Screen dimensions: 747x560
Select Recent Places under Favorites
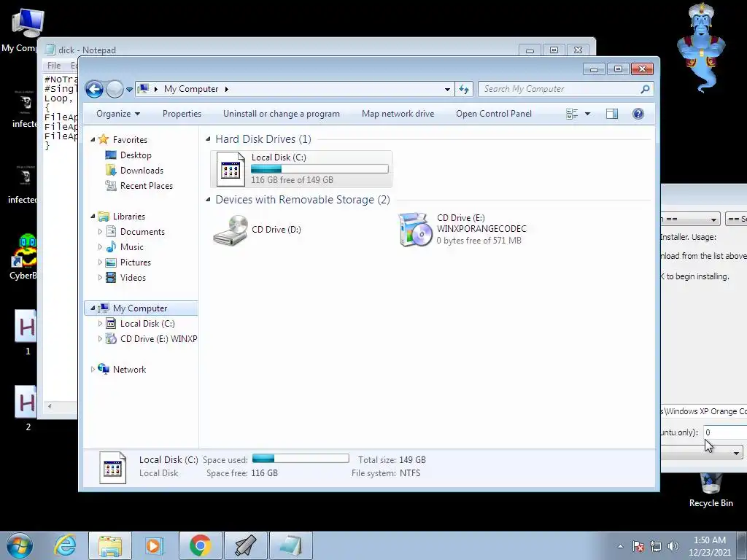(x=146, y=186)
